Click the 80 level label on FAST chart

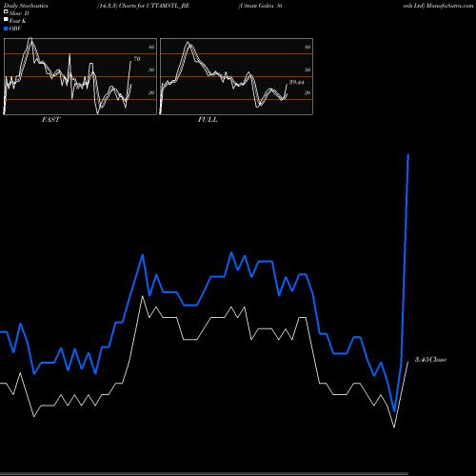(x=151, y=47)
